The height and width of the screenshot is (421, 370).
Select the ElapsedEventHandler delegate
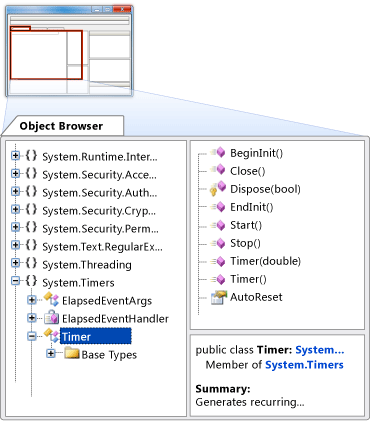115,318
